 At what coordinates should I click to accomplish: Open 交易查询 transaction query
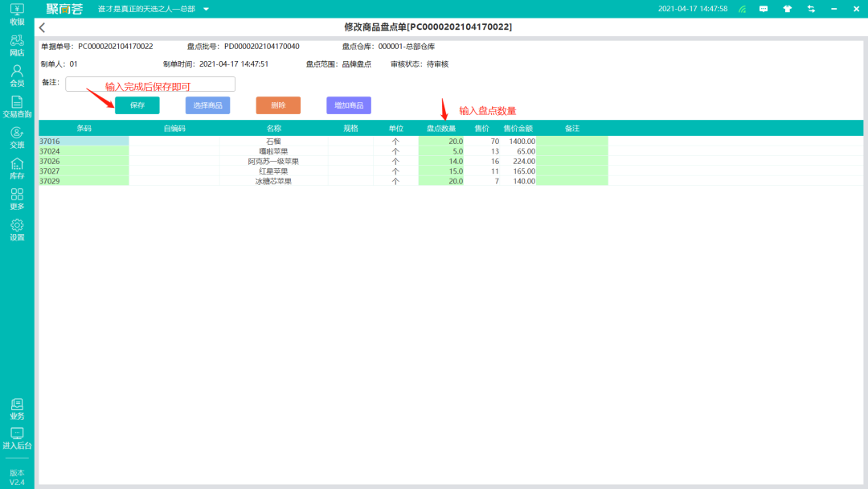(17, 106)
